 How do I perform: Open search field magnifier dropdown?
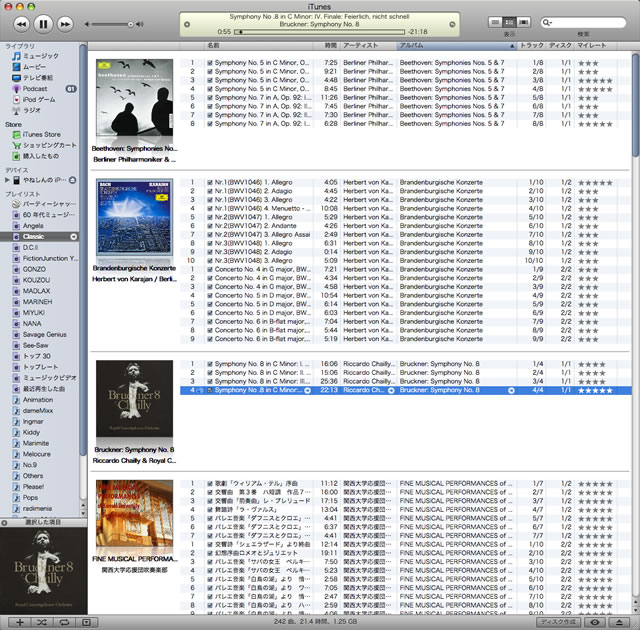[x=547, y=22]
